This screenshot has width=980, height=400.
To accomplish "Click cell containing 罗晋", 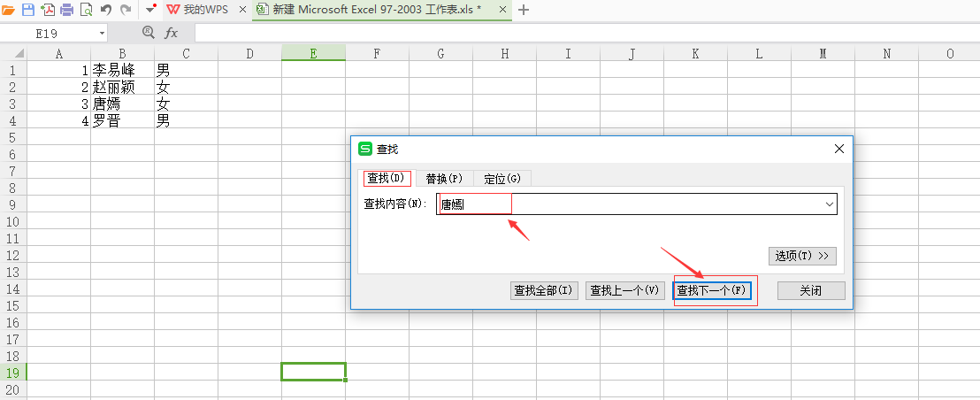I will [122, 120].
